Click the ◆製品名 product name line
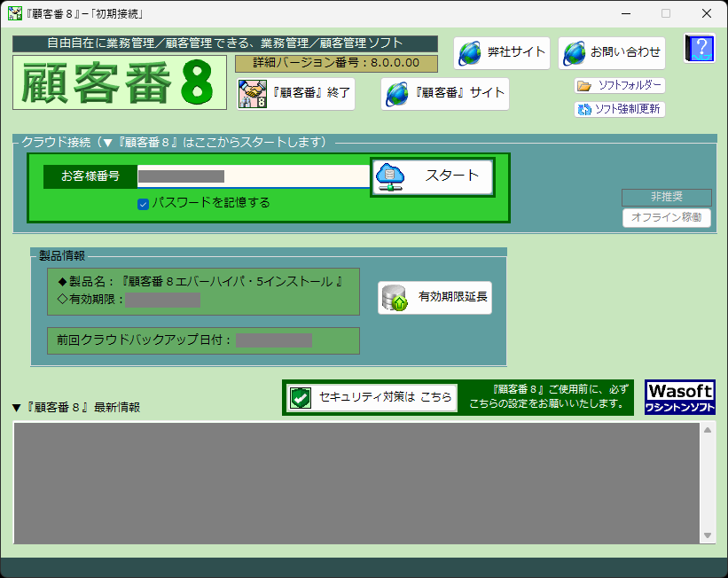728x578 pixels. [x=200, y=282]
